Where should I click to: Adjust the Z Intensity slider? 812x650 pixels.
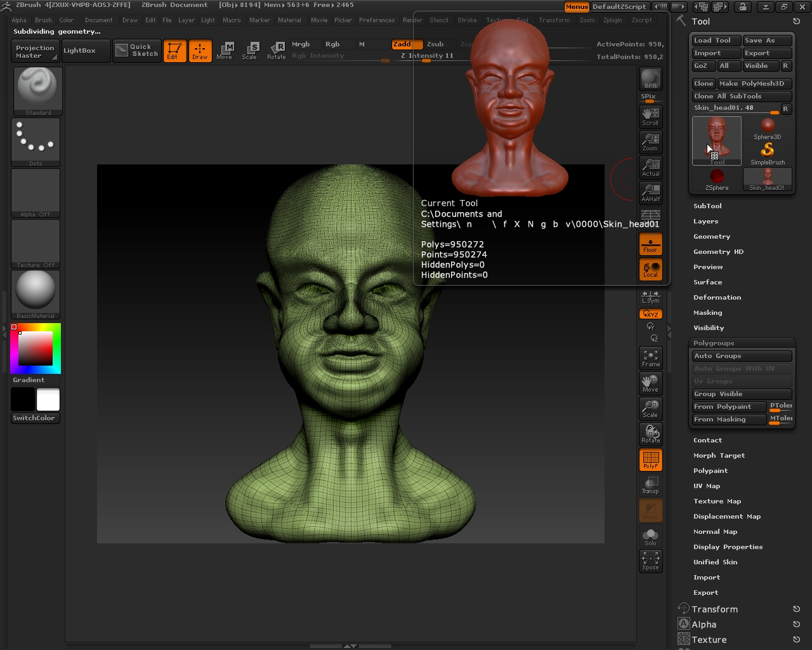point(426,56)
